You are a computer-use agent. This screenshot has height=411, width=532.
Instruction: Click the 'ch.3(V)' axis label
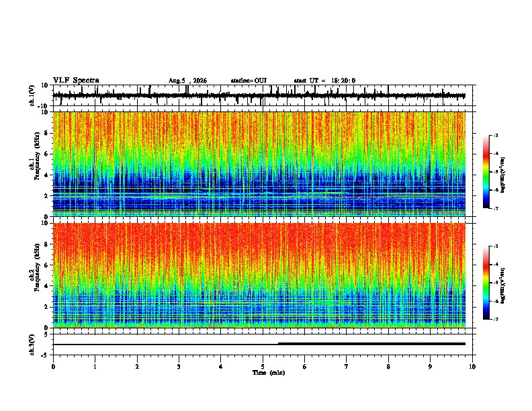[32, 345]
